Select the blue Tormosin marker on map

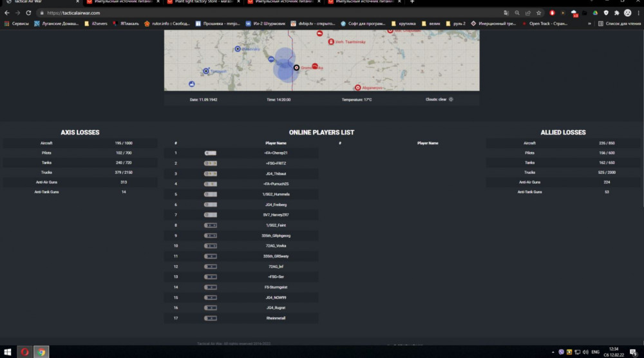[x=206, y=71]
